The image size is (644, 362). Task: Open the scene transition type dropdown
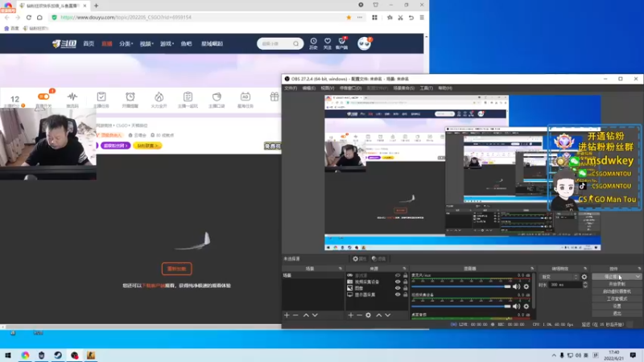pos(559,277)
